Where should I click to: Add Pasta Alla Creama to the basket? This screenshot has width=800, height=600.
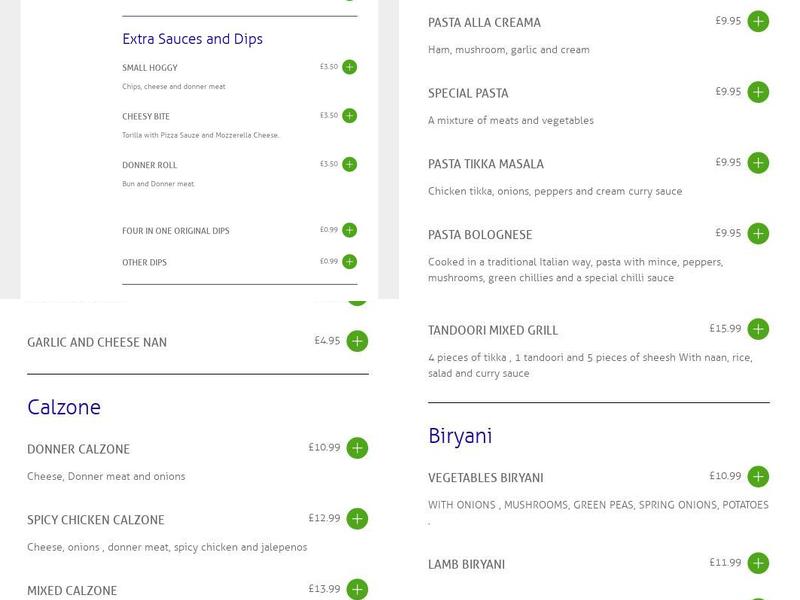[x=760, y=20]
